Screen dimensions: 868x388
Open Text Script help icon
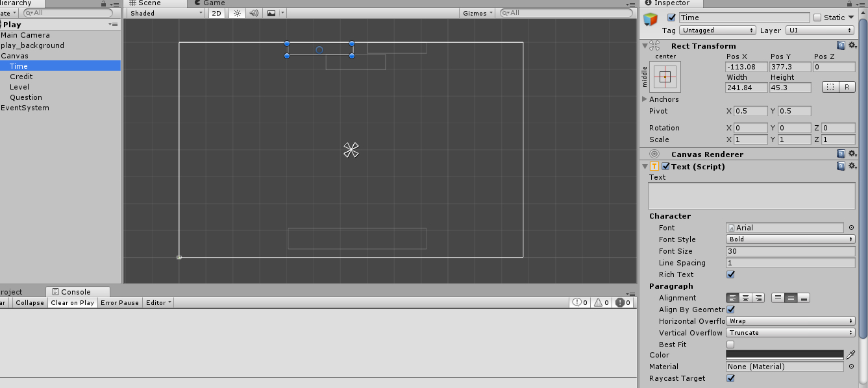(x=841, y=166)
